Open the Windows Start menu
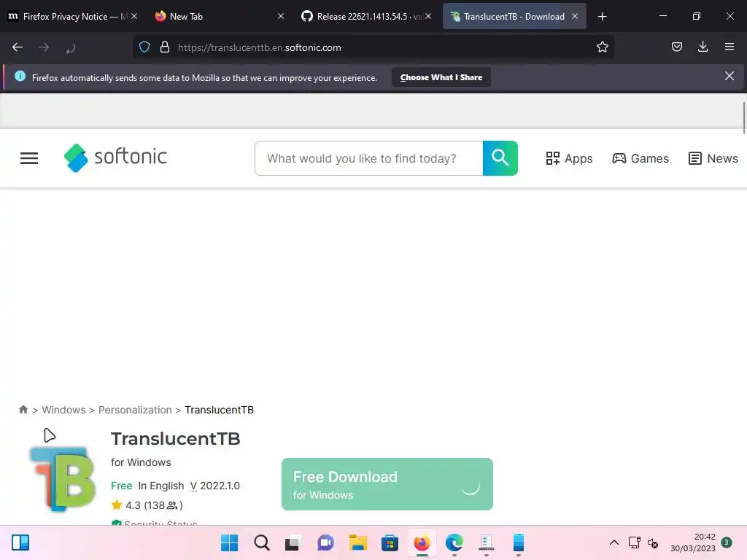Viewport: 747px width, 560px height. pyautogui.click(x=229, y=542)
